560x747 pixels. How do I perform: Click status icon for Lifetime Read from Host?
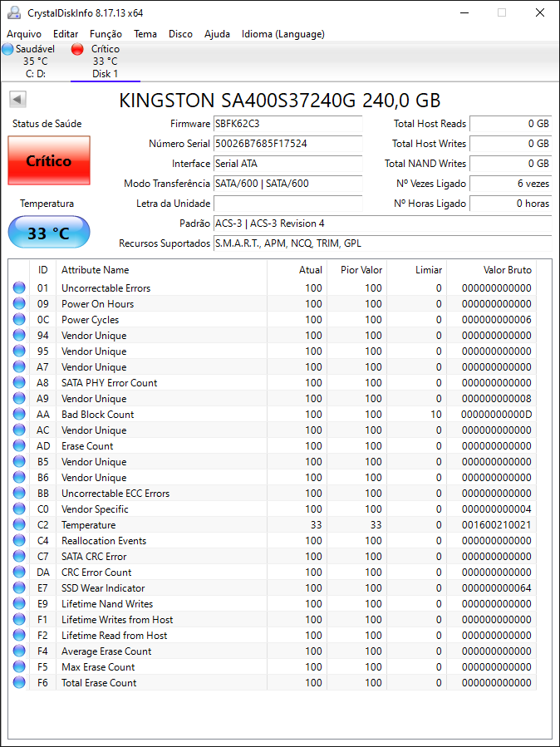click(x=19, y=635)
